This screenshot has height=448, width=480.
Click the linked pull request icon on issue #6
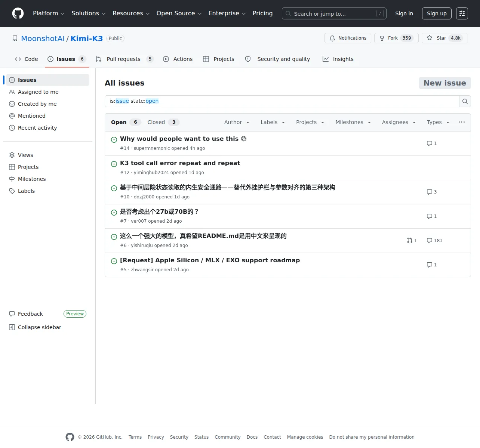pos(410,241)
